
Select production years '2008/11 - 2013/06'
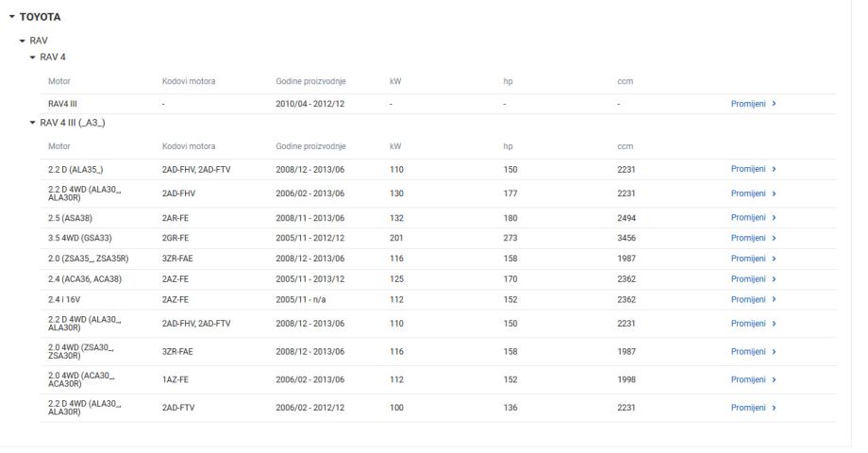(310, 218)
